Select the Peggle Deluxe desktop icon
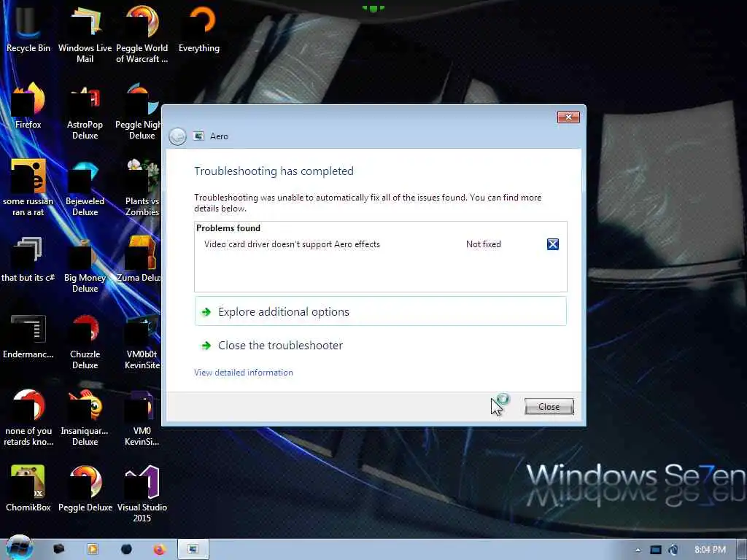The image size is (747, 560). [x=85, y=488]
